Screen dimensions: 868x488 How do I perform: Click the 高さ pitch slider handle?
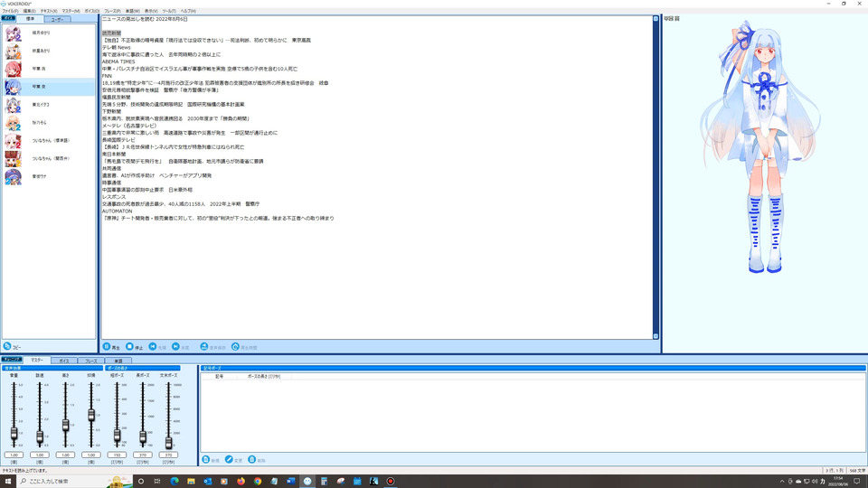[65, 425]
